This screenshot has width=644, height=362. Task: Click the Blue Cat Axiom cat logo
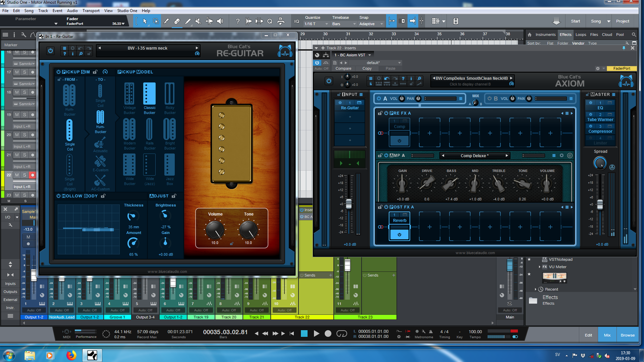click(x=626, y=81)
